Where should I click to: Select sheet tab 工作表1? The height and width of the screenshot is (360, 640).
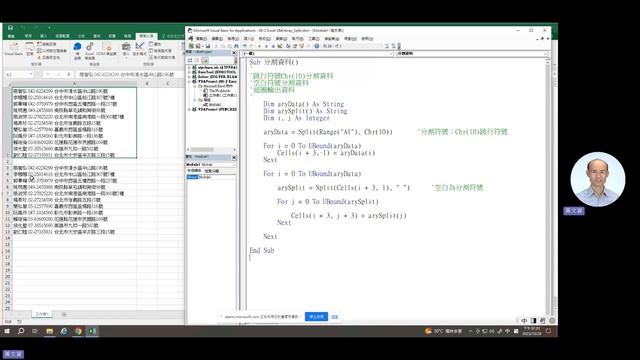tap(42, 314)
